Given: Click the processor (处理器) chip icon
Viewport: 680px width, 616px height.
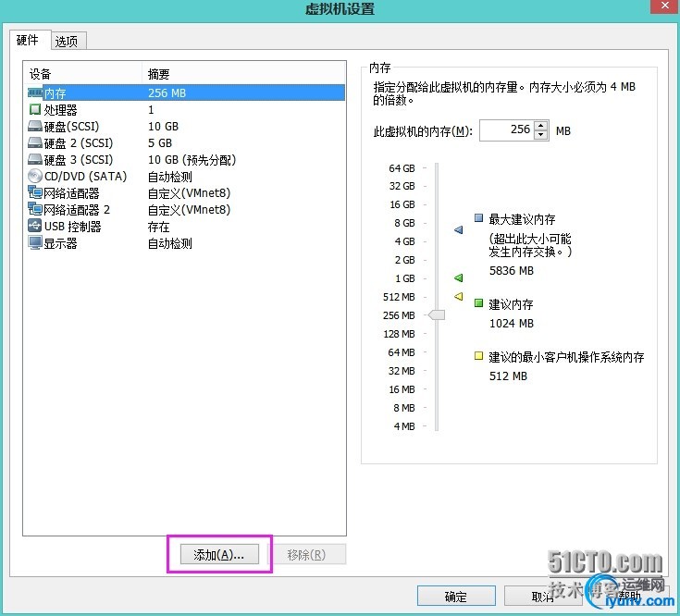Looking at the screenshot, I should pyautogui.click(x=35, y=109).
